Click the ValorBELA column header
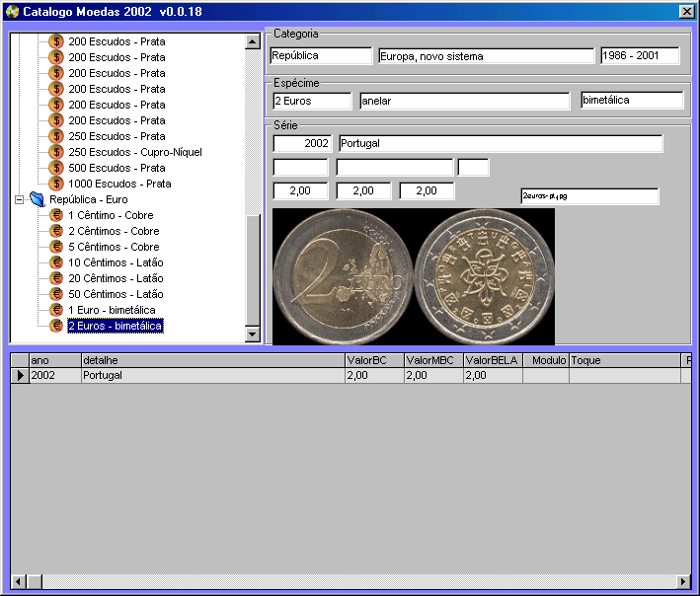Image resolution: width=700 pixels, height=596 pixels. (x=494, y=360)
